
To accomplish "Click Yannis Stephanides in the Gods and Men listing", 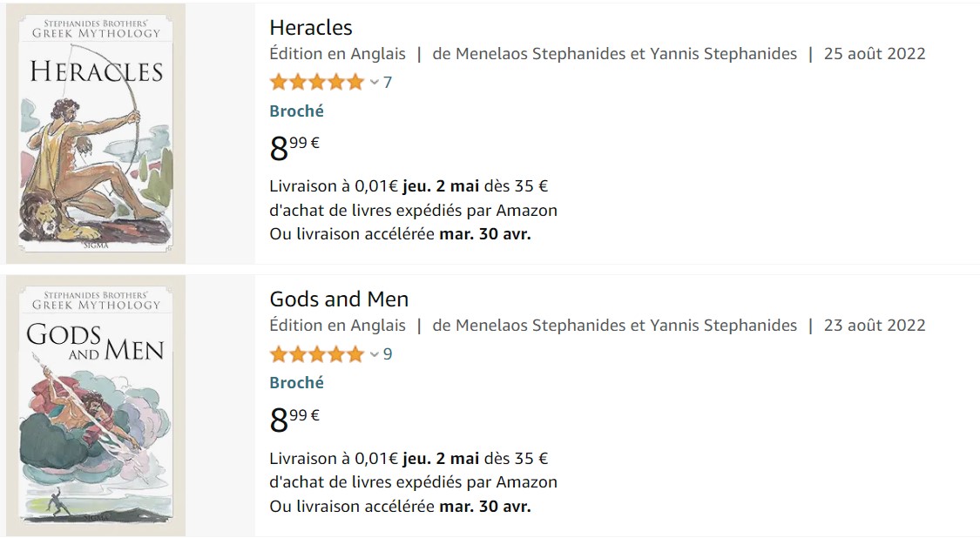I will tap(725, 326).
